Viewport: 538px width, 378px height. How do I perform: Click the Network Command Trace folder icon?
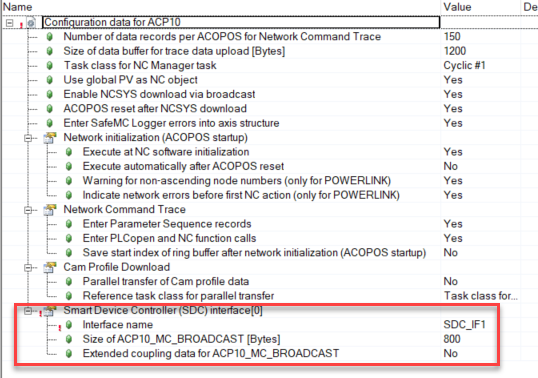point(50,210)
